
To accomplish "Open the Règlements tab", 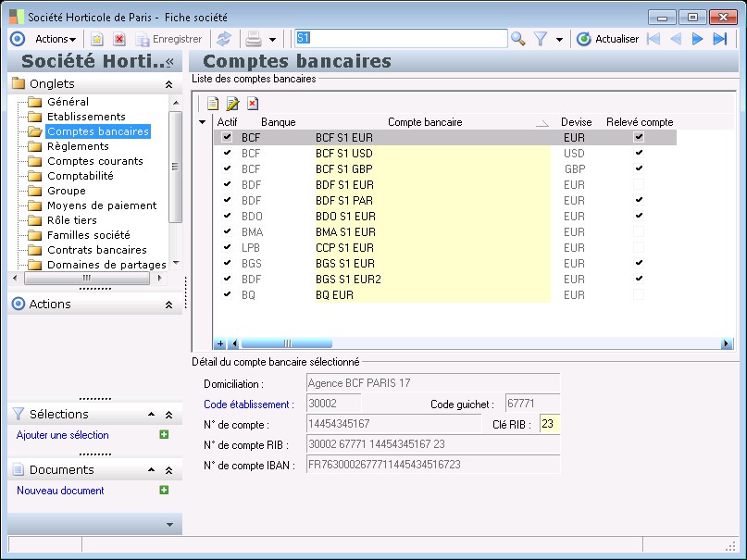I will pyautogui.click(x=78, y=146).
